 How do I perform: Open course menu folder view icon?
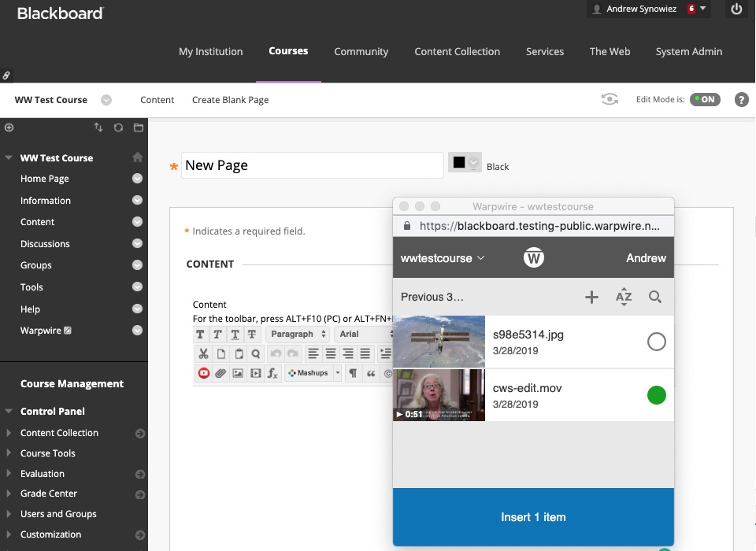pyautogui.click(x=139, y=128)
